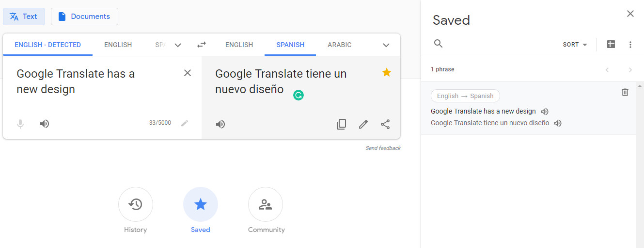Play saved Spanish phrase audio
This screenshot has width=644, height=248.
[x=558, y=123]
